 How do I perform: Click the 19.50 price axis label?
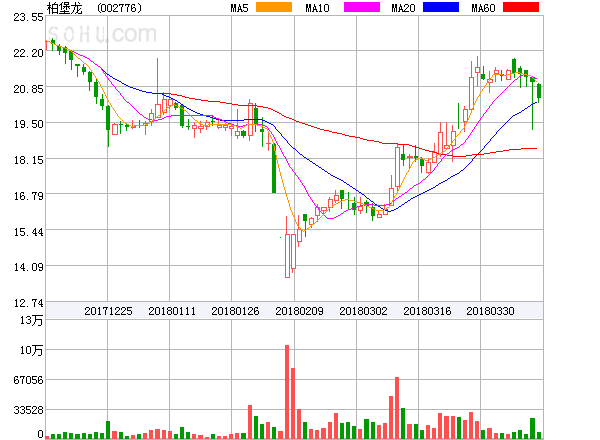28,124
